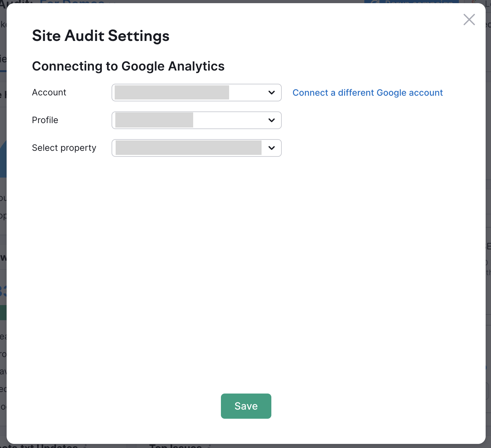Click Connect a different Google account
The height and width of the screenshot is (448, 491).
pos(367,93)
